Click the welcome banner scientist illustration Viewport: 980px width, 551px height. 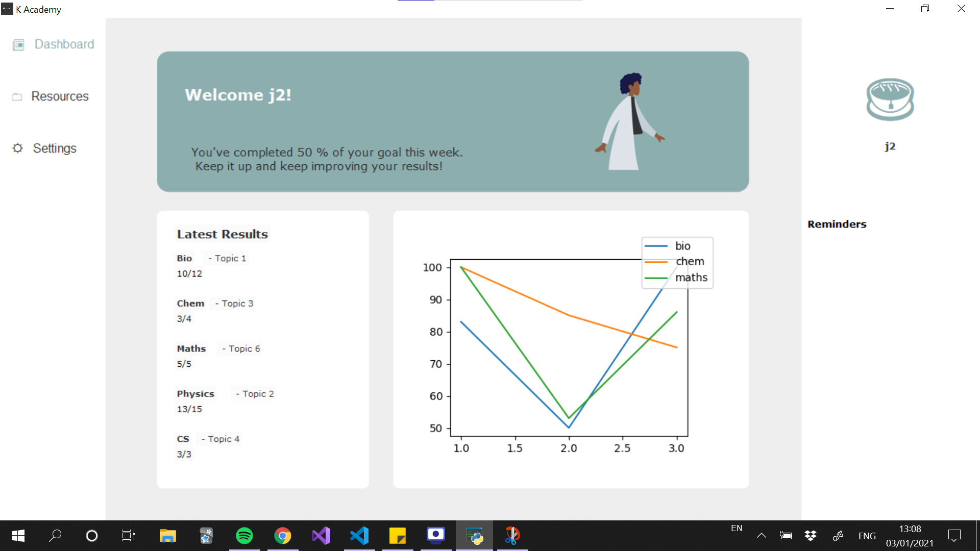(629, 121)
